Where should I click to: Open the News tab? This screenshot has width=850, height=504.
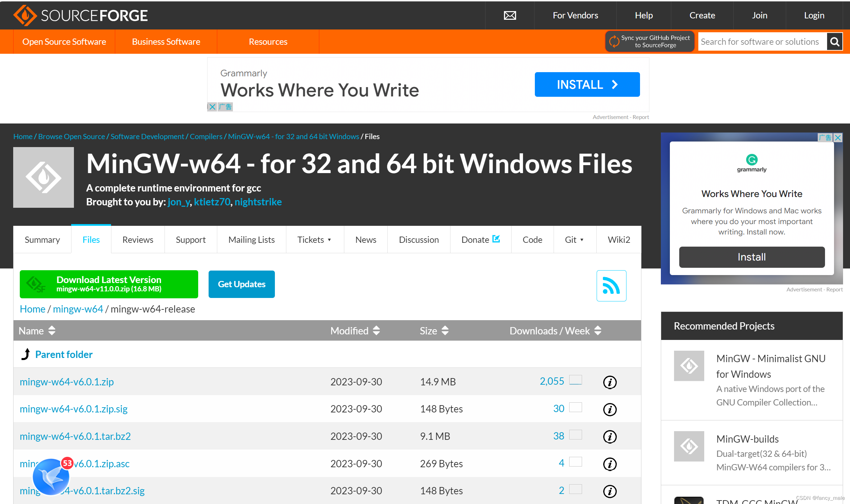(366, 240)
